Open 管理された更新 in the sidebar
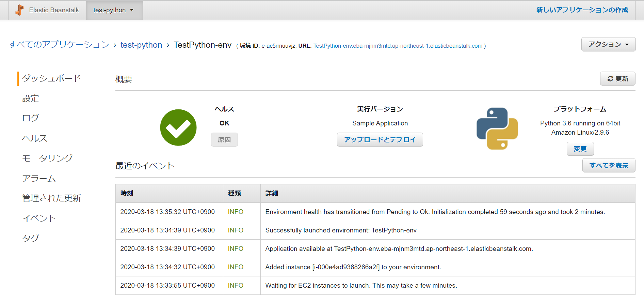Screen dimensions: 644x303 pyautogui.click(x=51, y=198)
